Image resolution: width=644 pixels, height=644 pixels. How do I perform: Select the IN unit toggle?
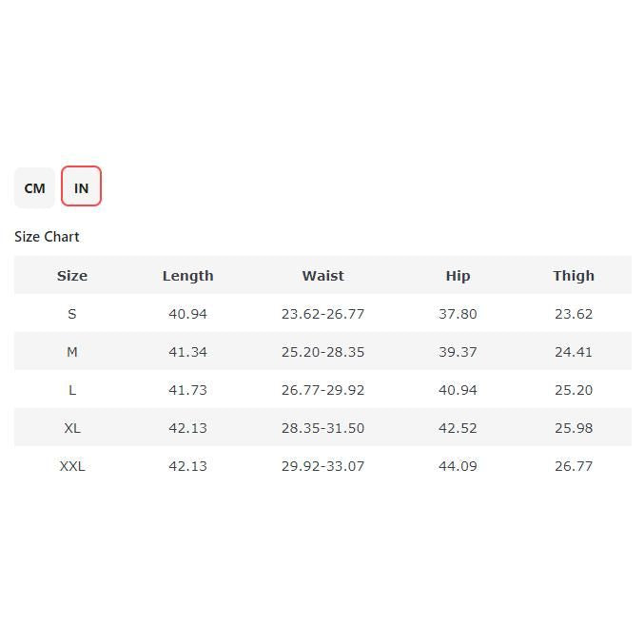[81, 187]
